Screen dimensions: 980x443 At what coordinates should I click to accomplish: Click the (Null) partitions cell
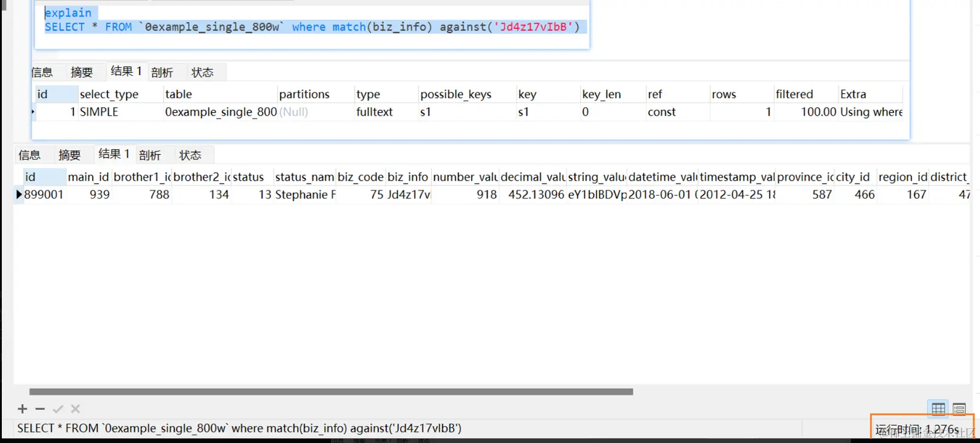(x=315, y=112)
